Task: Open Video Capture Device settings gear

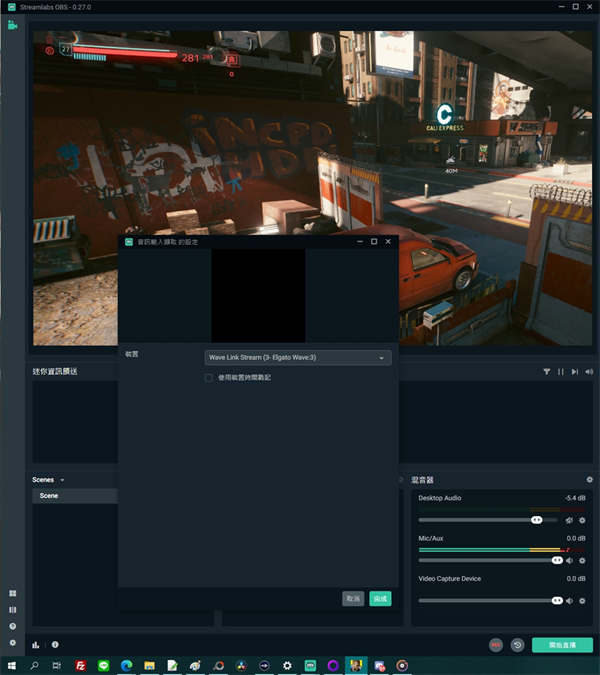Action: pos(582,601)
